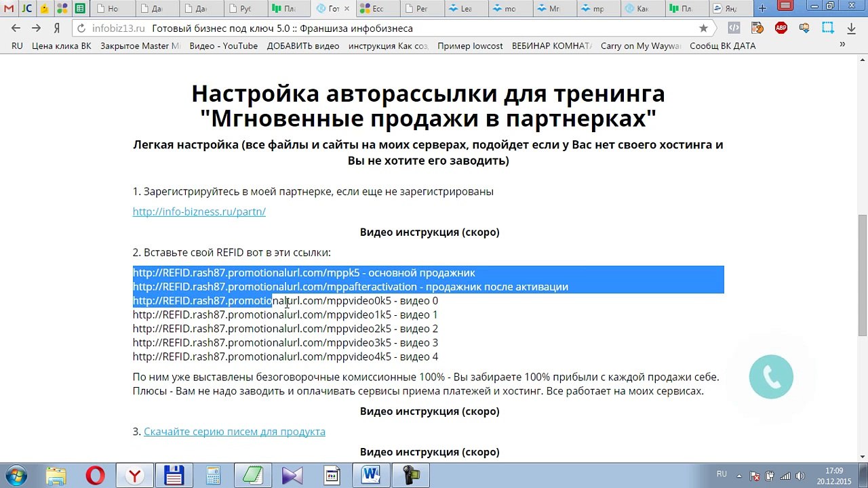The image size is (868, 488).
Task: Switch to the pinned JC tab
Action: tap(26, 9)
